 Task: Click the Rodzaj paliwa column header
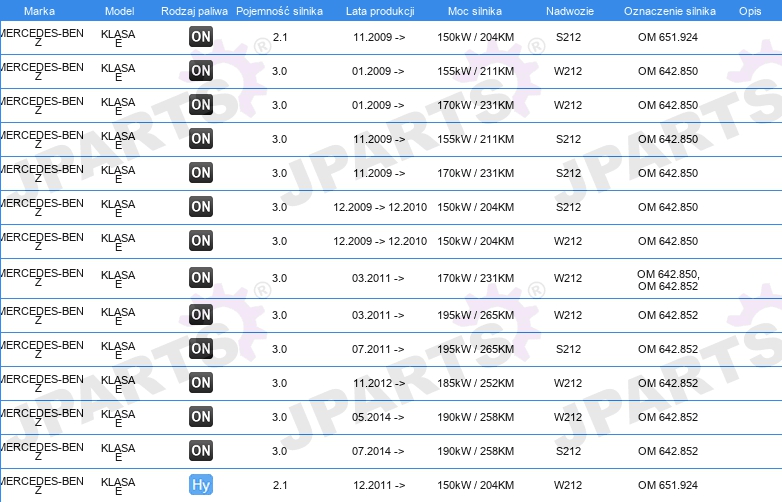pos(194,11)
